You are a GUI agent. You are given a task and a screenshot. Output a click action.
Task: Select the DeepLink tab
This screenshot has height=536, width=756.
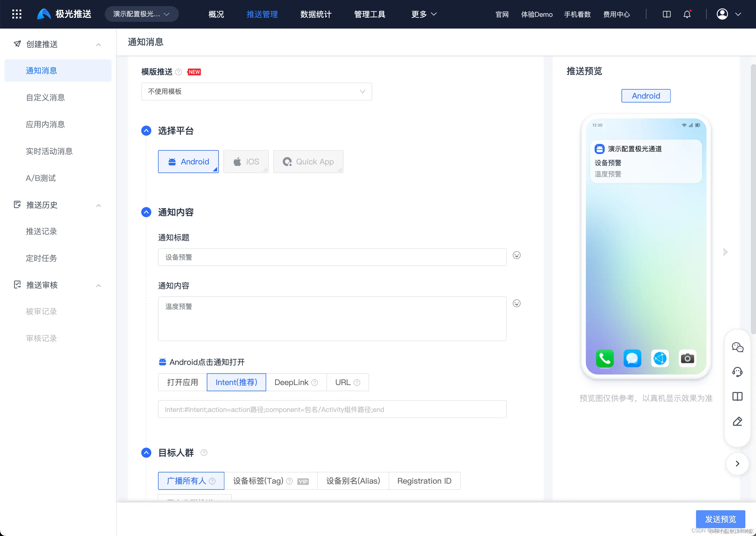pos(292,382)
